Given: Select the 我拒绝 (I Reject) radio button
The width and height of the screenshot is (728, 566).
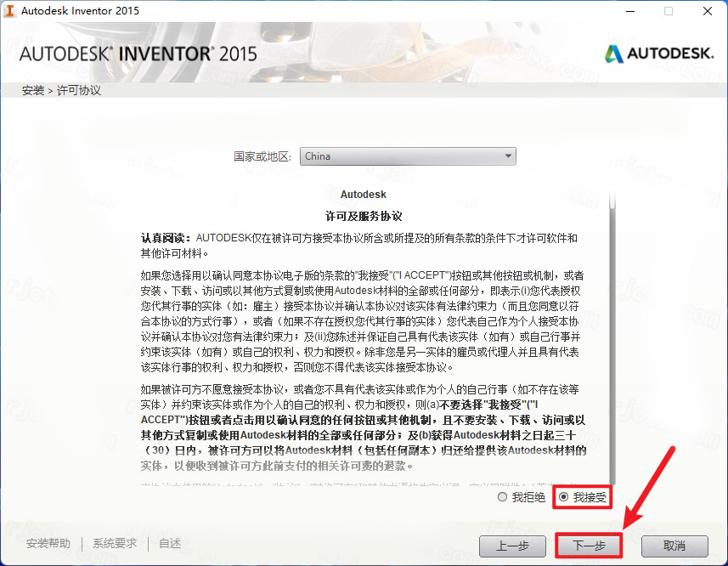Looking at the screenshot, I should tap(502, 497).
